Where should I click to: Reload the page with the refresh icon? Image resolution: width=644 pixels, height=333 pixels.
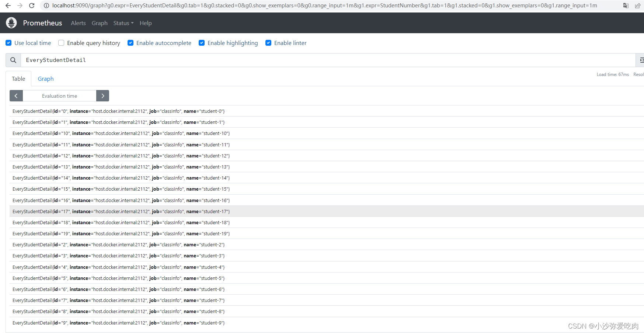tap(32, 6)
